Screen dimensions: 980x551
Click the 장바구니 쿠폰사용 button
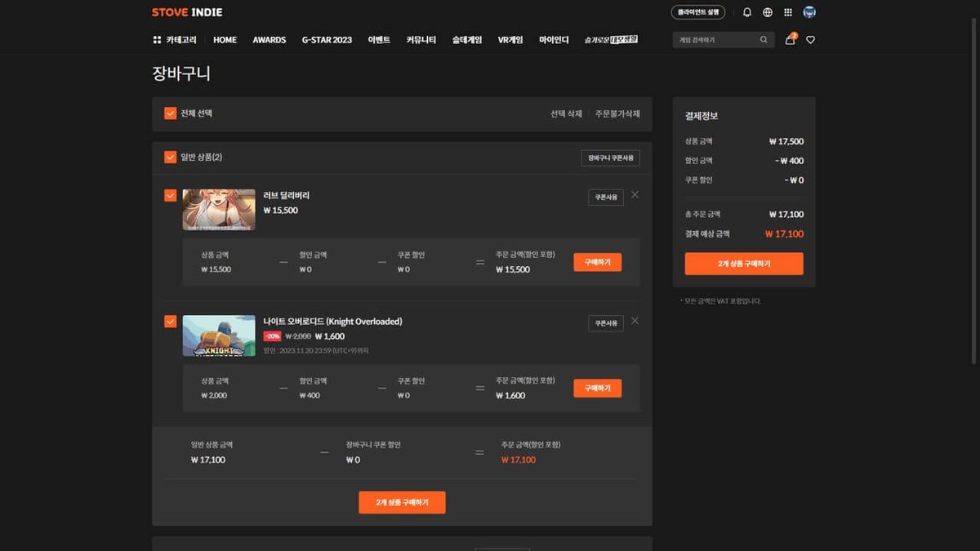pyautogui.click(x=611, y=158)
